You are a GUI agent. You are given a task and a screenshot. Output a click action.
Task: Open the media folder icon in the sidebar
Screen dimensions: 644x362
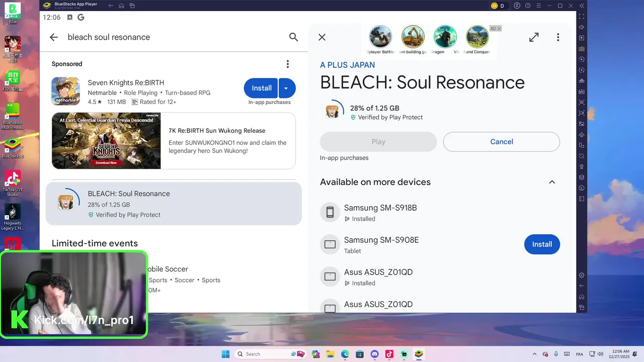coord(582,124)
